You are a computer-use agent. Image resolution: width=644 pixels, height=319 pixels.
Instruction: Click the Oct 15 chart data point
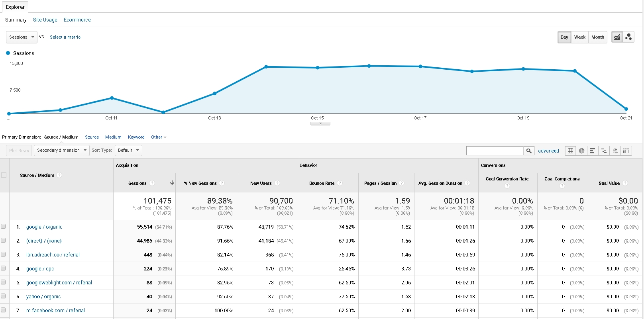(x=318, y=68)
